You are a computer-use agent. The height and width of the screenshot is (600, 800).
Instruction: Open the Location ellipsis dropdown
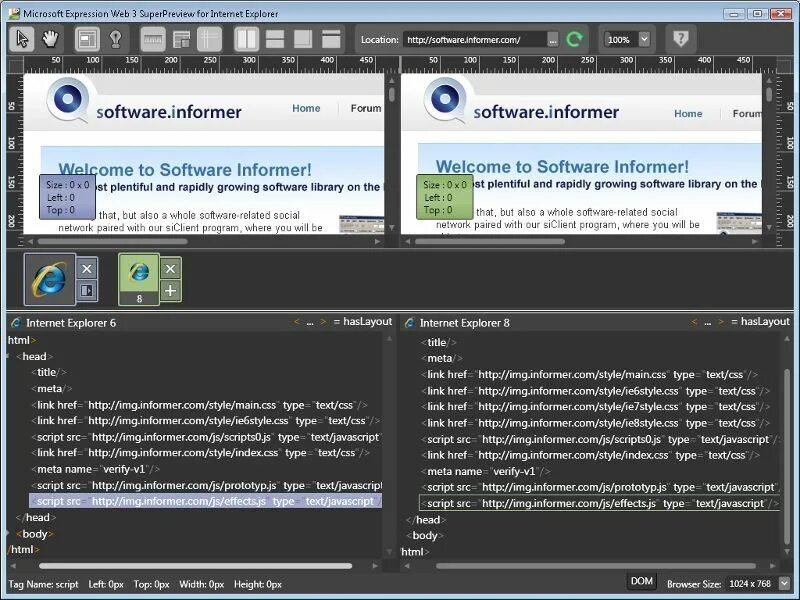553,39
